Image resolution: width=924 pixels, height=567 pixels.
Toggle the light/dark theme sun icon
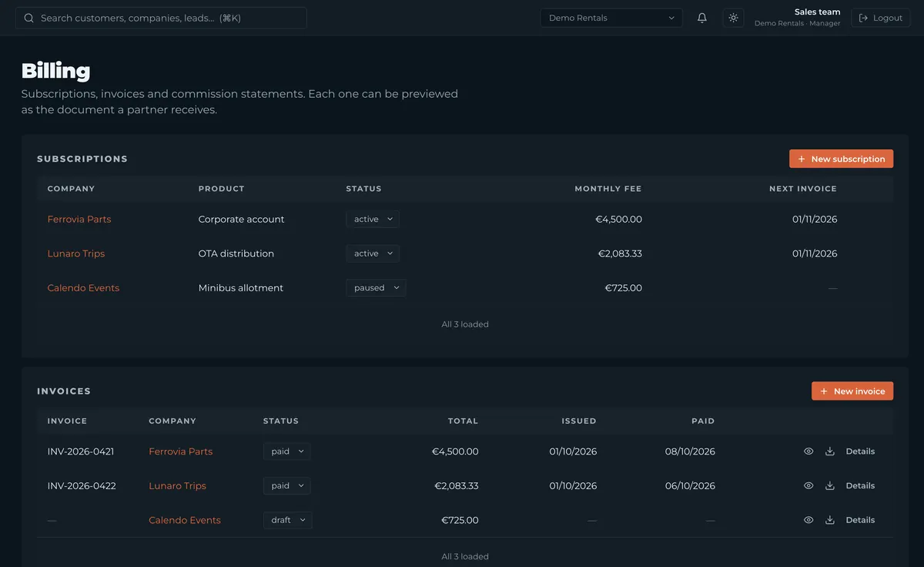[733, 18]
